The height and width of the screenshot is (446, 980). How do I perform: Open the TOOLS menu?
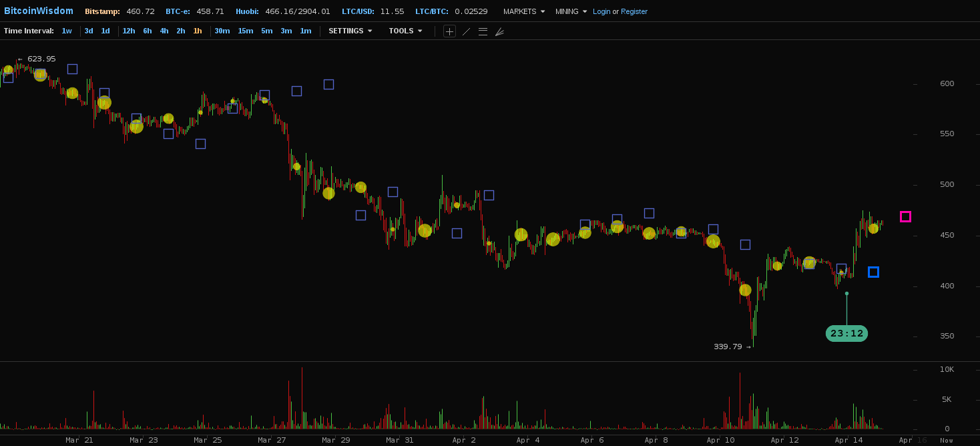[x=405, y=31]
